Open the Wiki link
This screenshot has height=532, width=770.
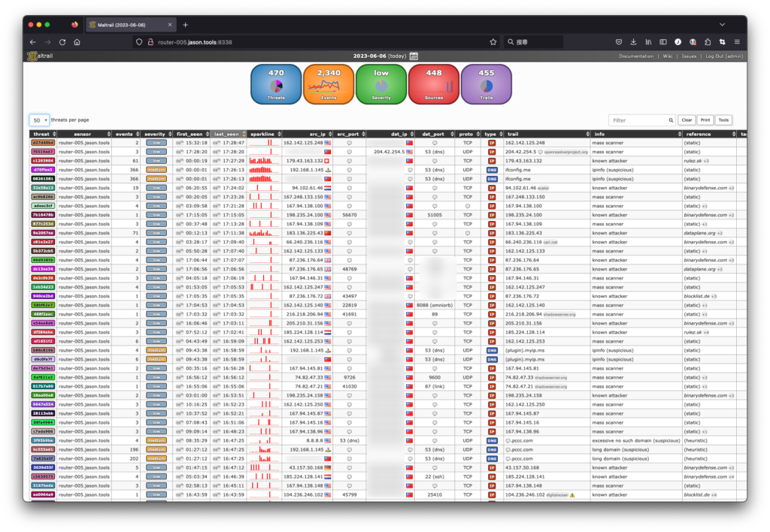tap(668, 56)
